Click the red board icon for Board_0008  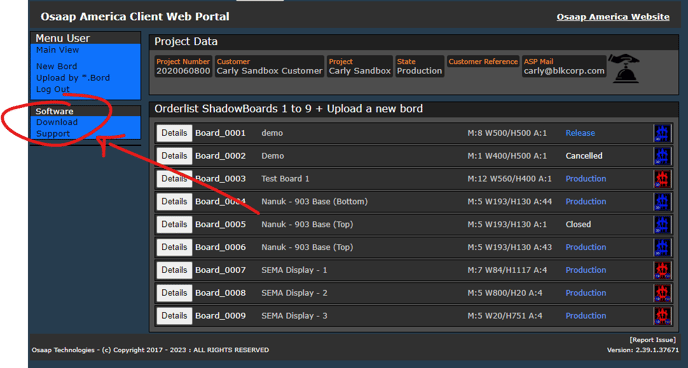pyautogui.click(x=662, y=293)
